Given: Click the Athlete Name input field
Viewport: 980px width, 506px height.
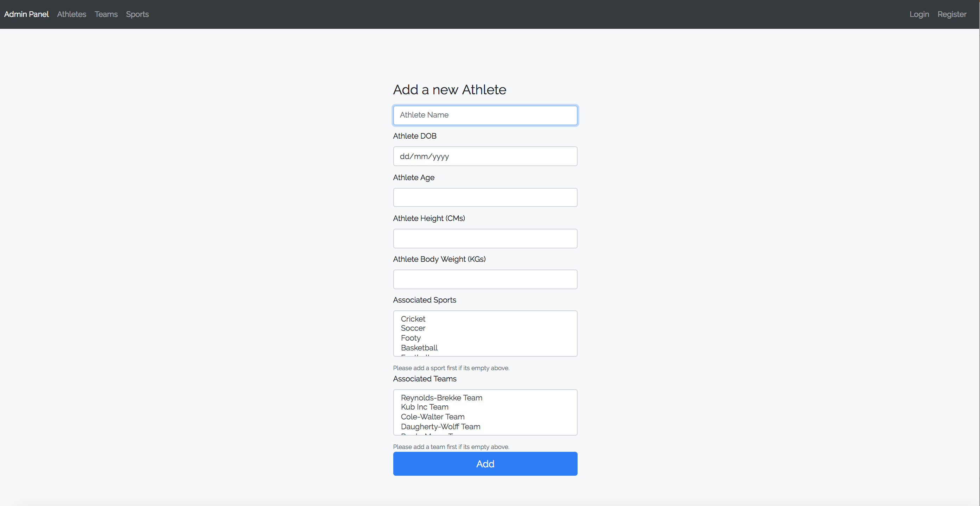Looking at the screenshot, I should pos(485,115).
